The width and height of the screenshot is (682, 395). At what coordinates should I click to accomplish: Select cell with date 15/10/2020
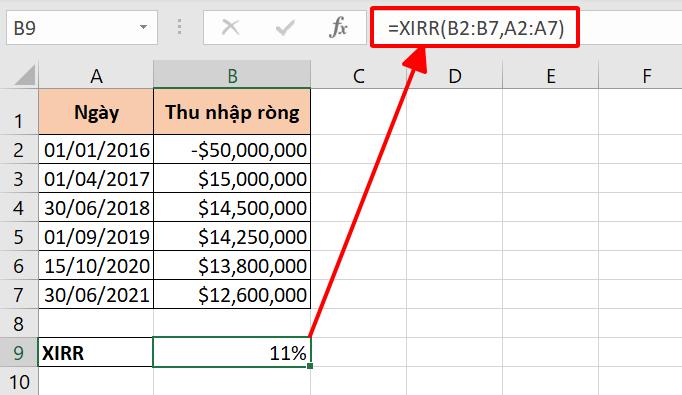[x=96, y=265]
